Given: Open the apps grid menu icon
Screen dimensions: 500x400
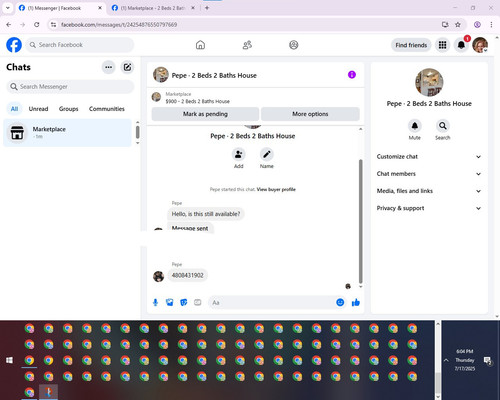Looking at the screenshot, I should pyautogui.click(x=442, y=45).
